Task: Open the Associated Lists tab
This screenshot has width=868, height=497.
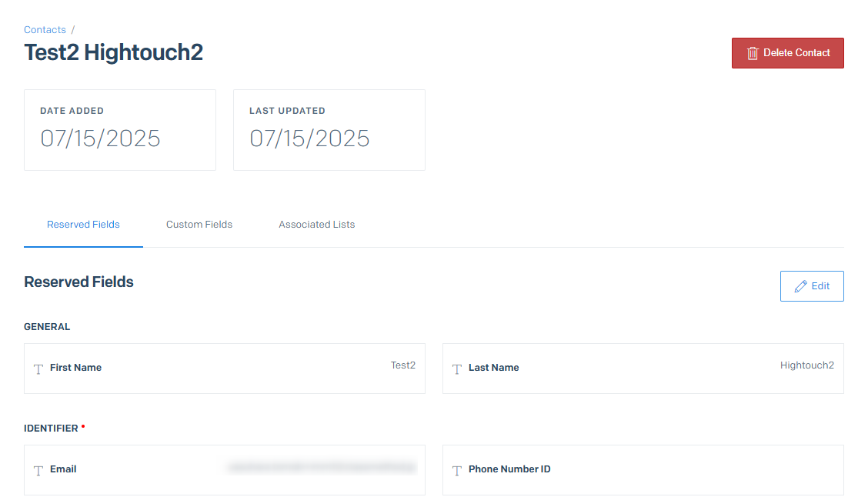Action: click(316, 225)
